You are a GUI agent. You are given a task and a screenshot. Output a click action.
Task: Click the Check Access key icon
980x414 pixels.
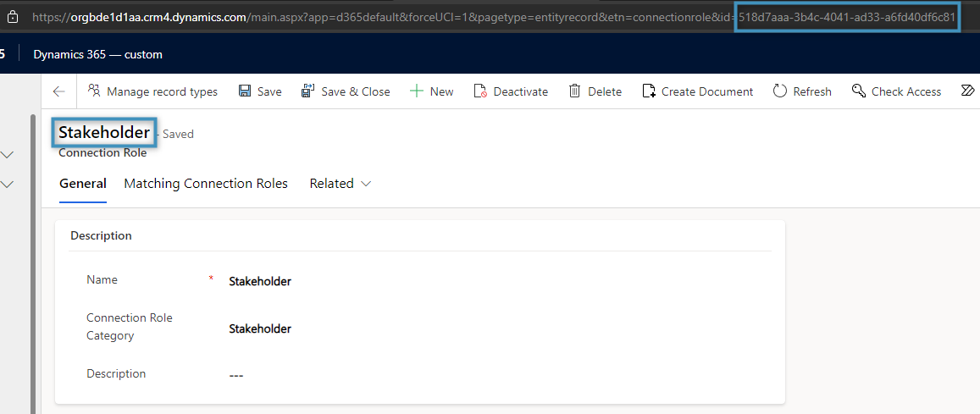click(859, 91)
